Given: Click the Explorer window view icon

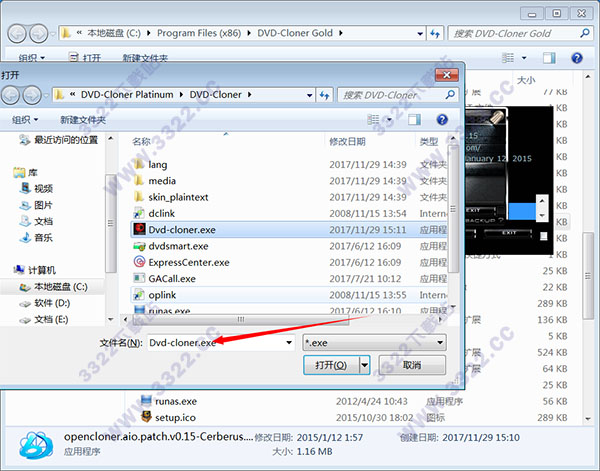Looking at the screenshot, I should click(x=508, y=58).
